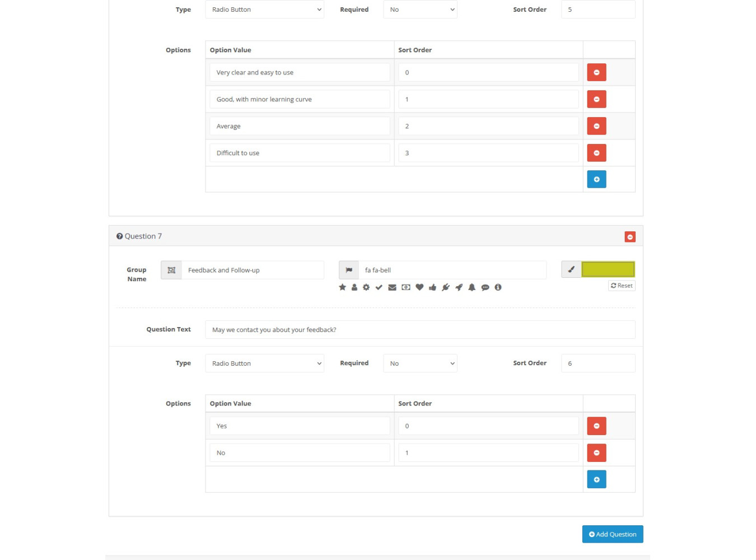The height and width of the screenshot is (560, 756).
Task: Delete Question 7 with the red minus button
Action: pos(630,237)
